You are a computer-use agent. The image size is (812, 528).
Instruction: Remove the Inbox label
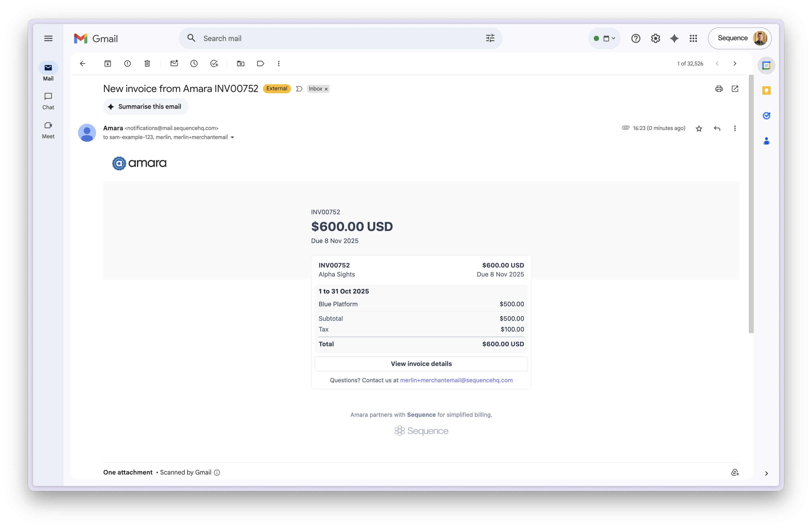click(326, 89)
